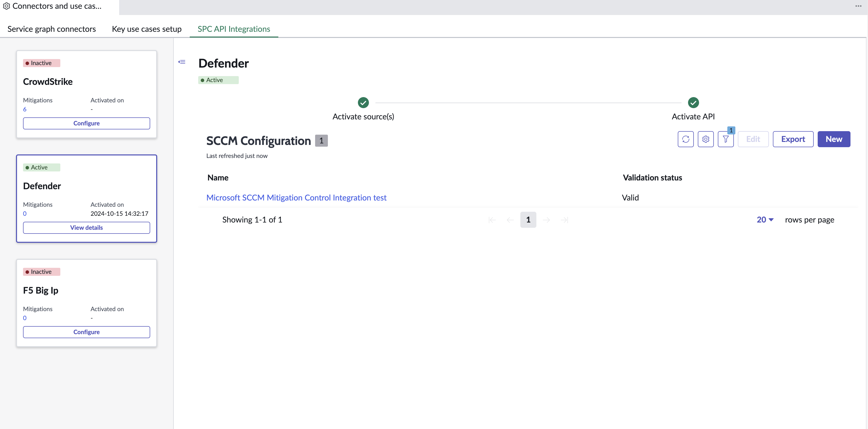This screenshot has width=868, height=429.
Task: Click the Defender main heading
Action: coord(224,63)
